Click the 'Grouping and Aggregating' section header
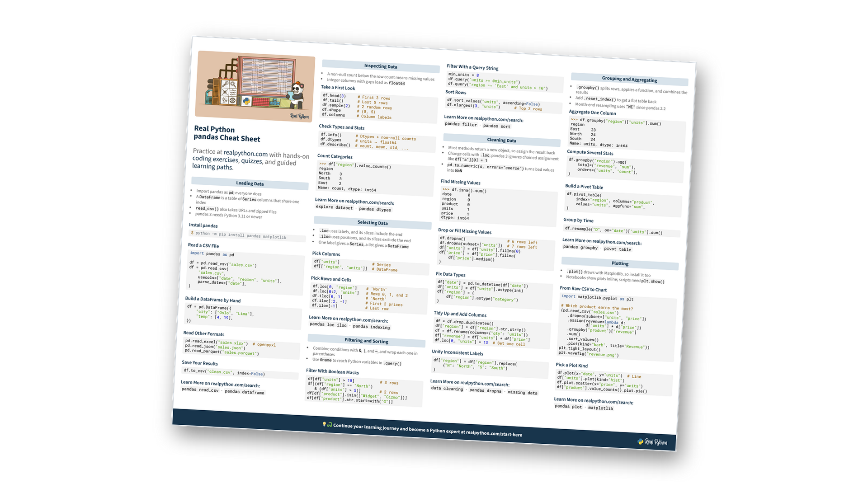868x488 pixels. pos(629,80)
